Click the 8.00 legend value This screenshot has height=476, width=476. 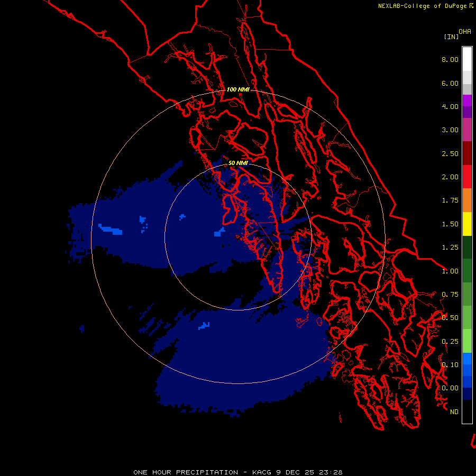click(450, 59)
